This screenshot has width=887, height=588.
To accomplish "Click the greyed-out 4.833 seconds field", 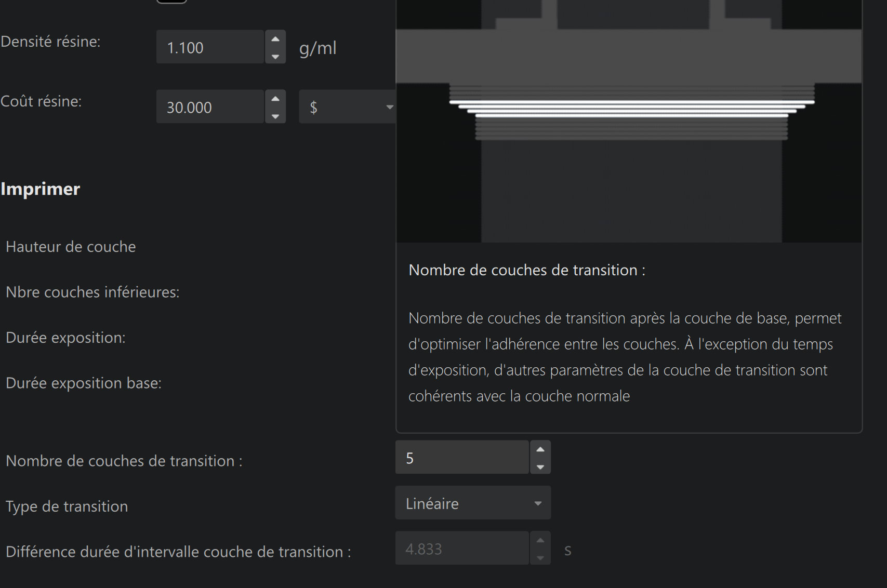I will pos(461,549).
